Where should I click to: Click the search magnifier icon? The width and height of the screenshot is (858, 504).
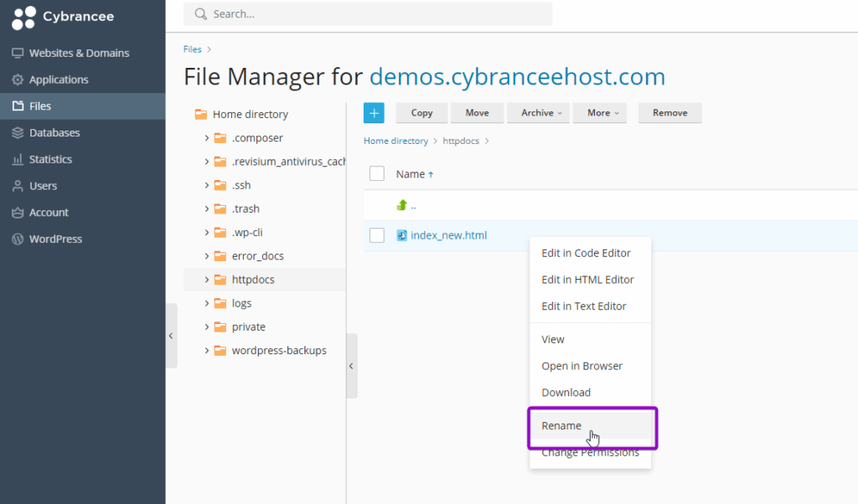click(x=201, y=13)
